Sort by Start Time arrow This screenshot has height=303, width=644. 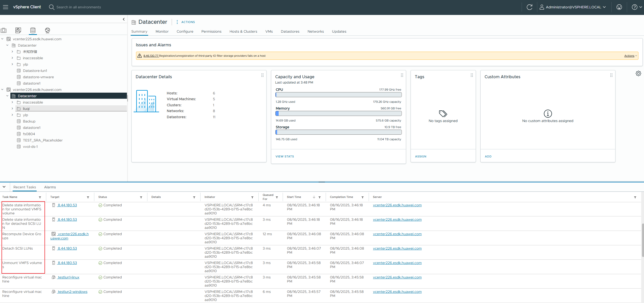(x=314, y=197)
